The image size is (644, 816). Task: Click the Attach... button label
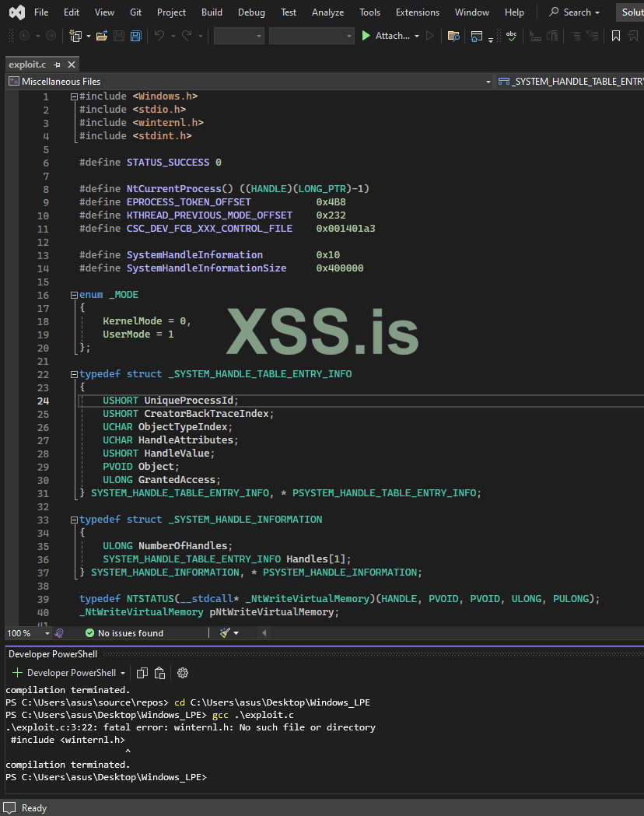coord(393,35)
